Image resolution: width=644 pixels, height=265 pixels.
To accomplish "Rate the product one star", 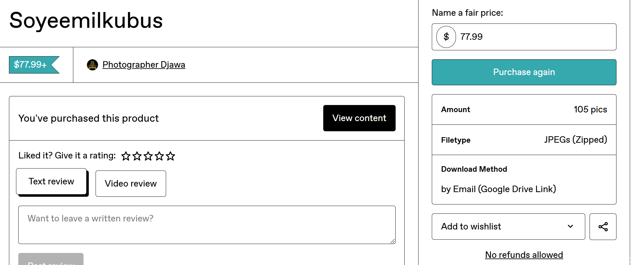I will coord(126,156).
